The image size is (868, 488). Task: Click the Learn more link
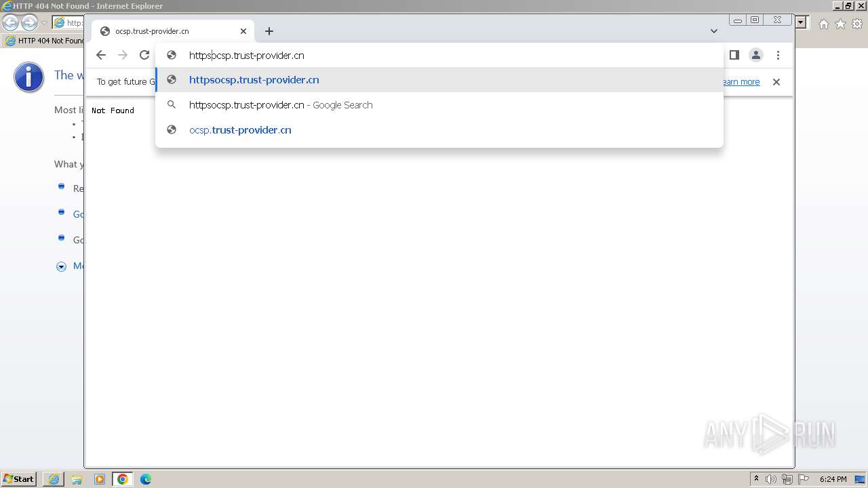point(741,82)
